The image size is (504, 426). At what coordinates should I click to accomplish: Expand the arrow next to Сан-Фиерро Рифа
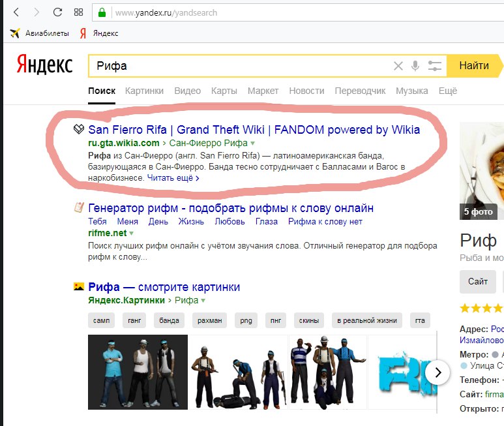click(252, 143)
